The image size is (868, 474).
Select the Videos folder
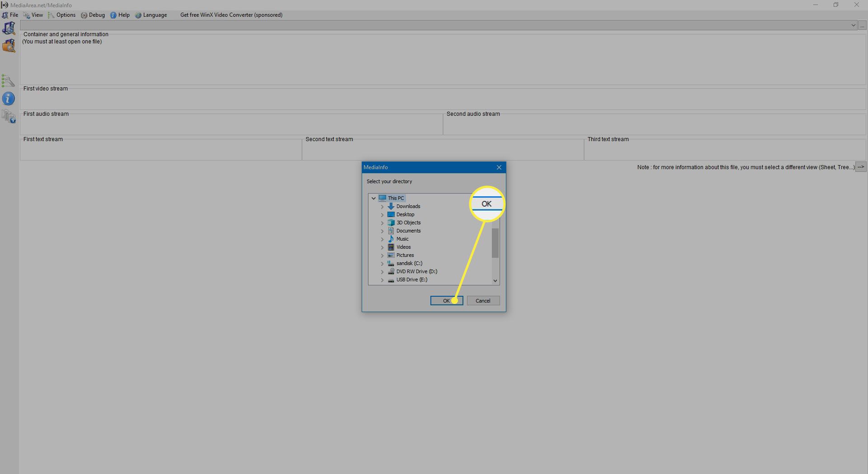pos(403,247)
